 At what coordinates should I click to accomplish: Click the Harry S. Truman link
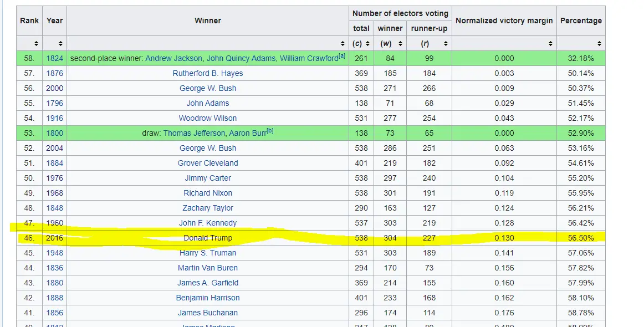pos(208,253)
